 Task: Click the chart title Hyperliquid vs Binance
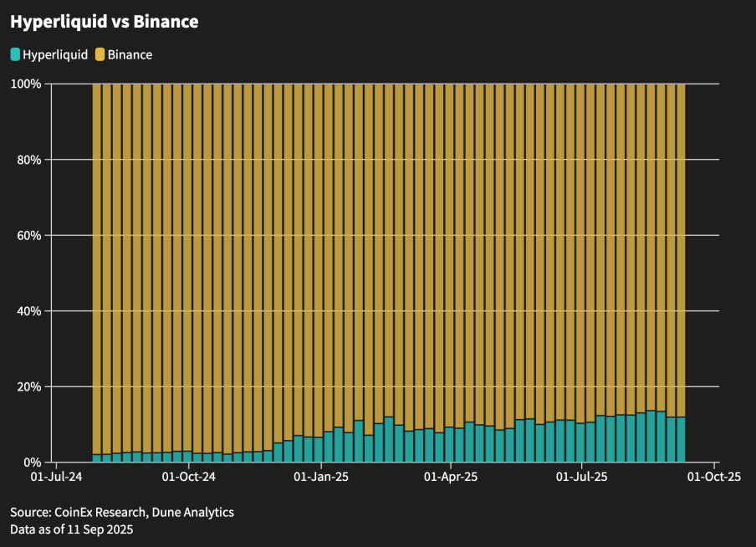click(105, 22)
